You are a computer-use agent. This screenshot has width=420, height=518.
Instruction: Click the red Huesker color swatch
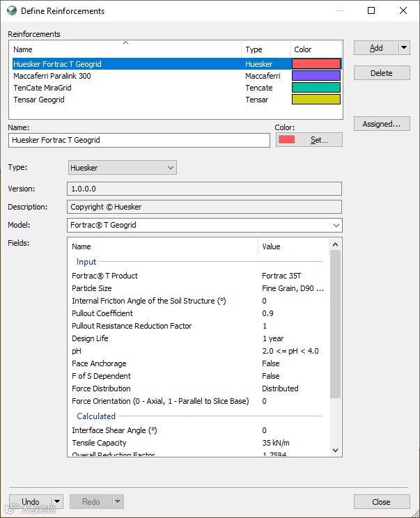coord(316,64)
